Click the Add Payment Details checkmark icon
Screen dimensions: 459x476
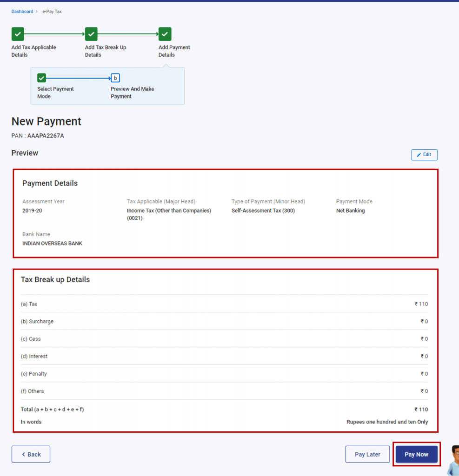pyautogui.click(x=165, y=33)
